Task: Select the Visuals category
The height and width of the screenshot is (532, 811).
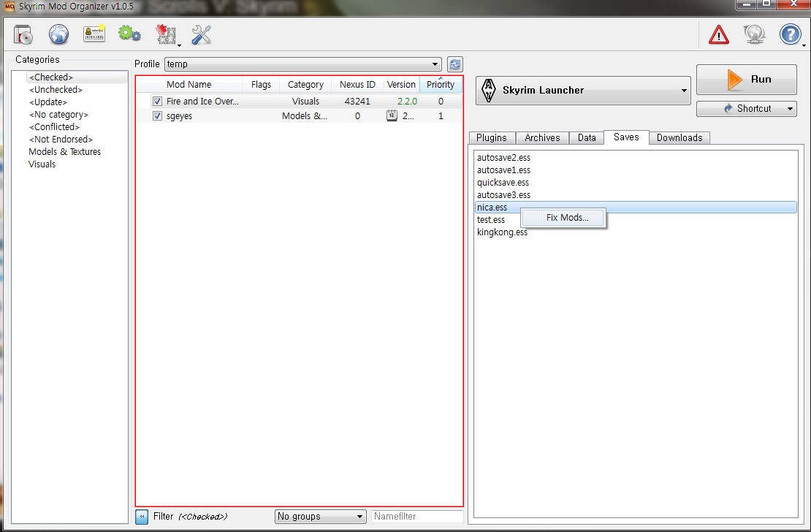Action: point(42,164)
